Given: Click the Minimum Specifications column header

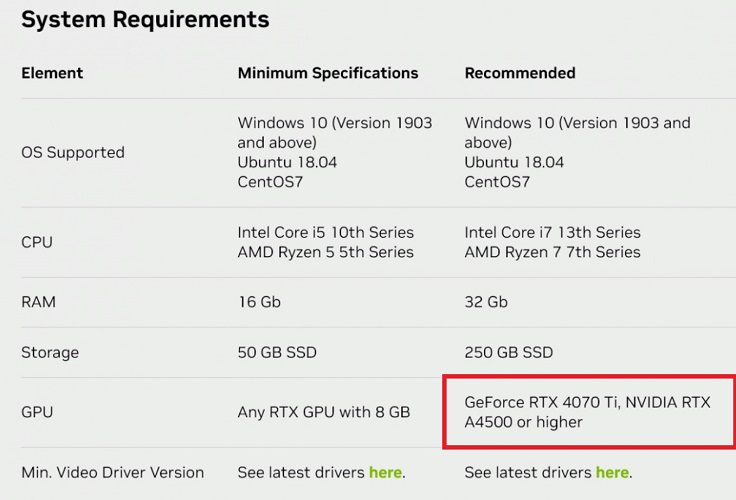Looking at the screenshot, I should pyautogui.click(x=328, y=73).
